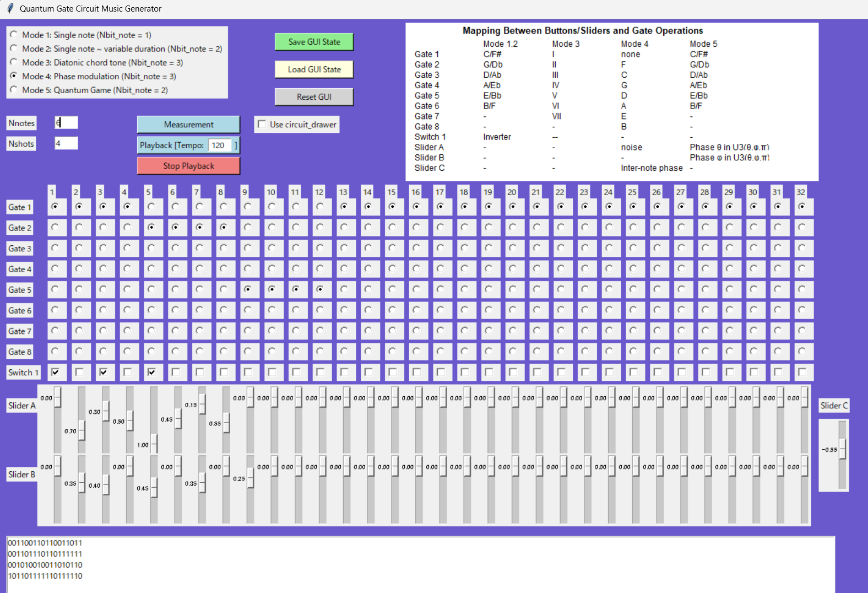Click the Nshots input field
Viewport: 868px width, 593px height.
[66, 143]
